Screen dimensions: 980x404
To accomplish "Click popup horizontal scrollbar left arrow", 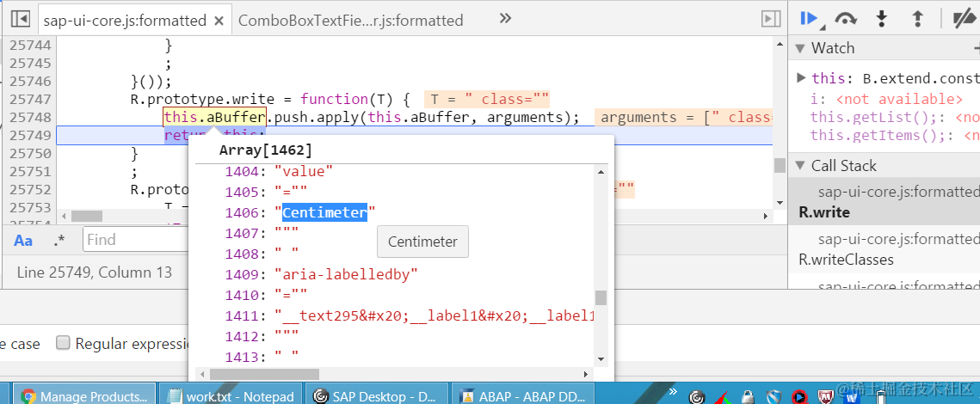I will (202, 374).
